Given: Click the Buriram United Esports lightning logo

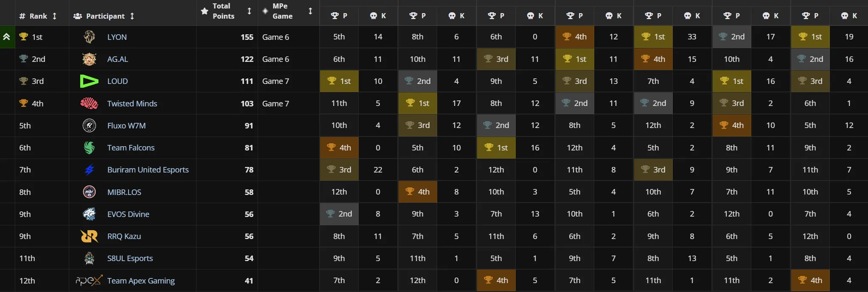Looking at the screenshot, I should pos(89,170).
